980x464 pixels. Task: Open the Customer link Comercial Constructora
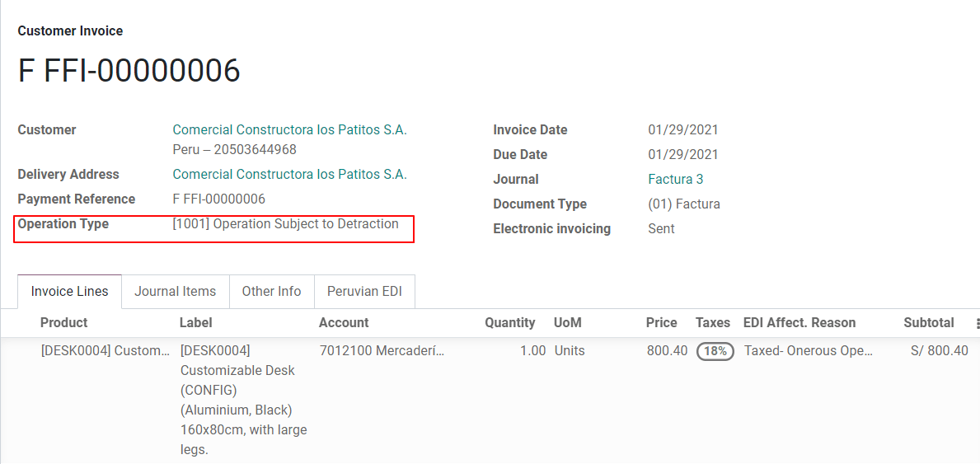pos(289,130)
